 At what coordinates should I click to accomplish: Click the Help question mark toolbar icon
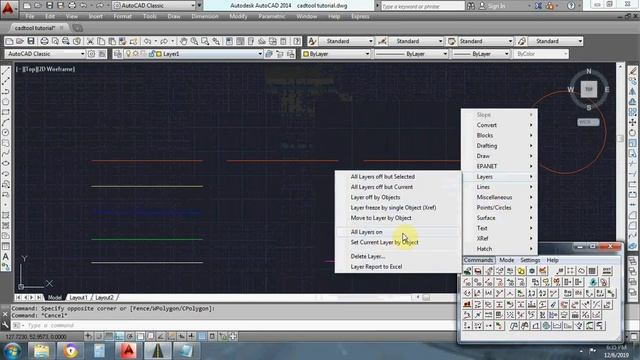[297, 41]
